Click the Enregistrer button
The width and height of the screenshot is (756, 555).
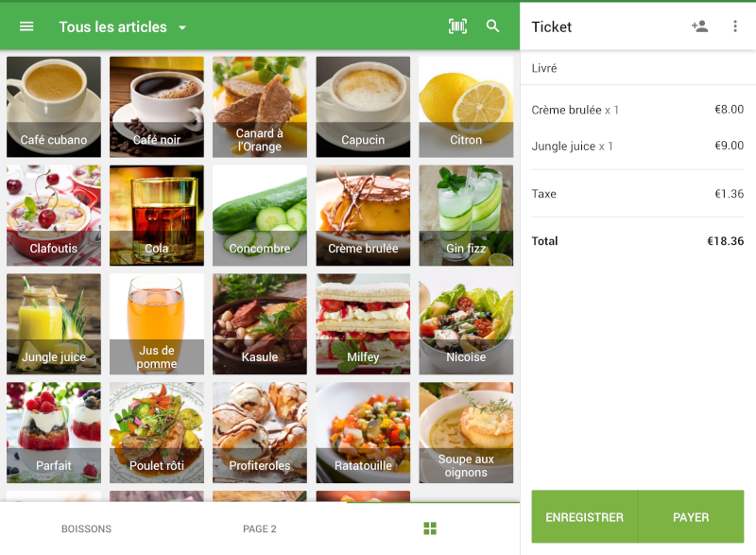[584, 517]
